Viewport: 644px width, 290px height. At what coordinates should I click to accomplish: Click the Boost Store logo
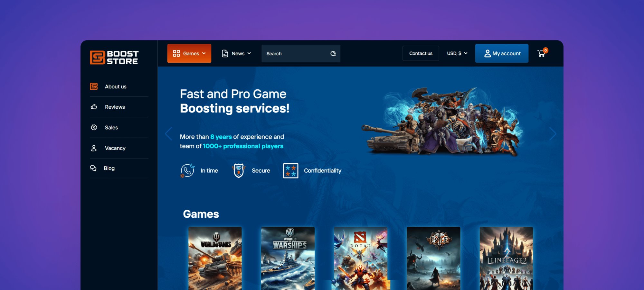pos(114,57)
